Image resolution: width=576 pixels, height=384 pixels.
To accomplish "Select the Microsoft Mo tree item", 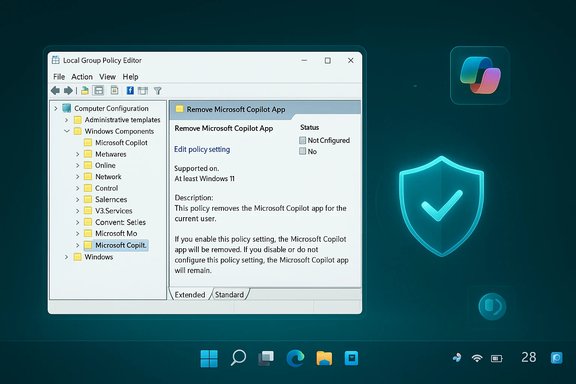I will coord(116,233).
